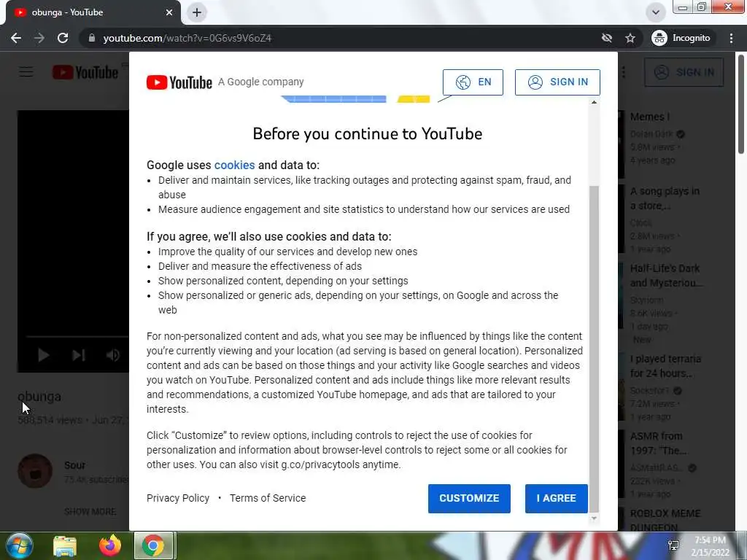Open a new tab with the plus button
Screen dimensions: 747x560
click(197, 12)
